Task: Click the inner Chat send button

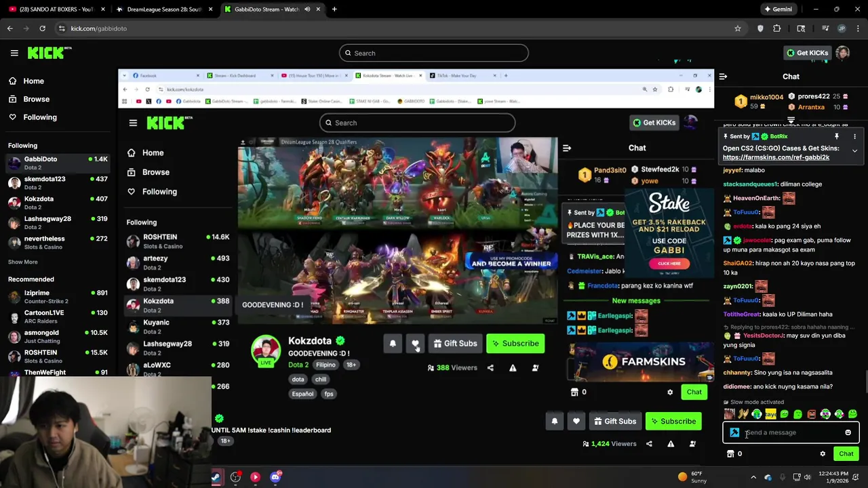Action: [x=694, y=392]
